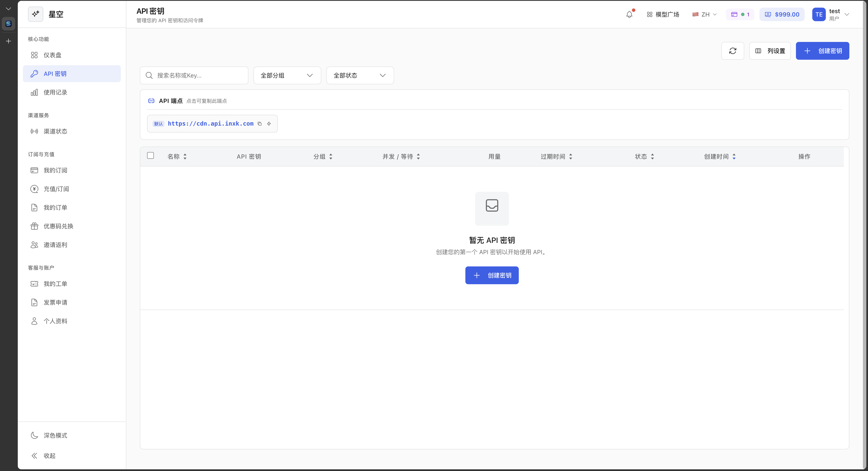Click the plus icon in left strip
Screen dimensions: 868x471
pos(8,41)
